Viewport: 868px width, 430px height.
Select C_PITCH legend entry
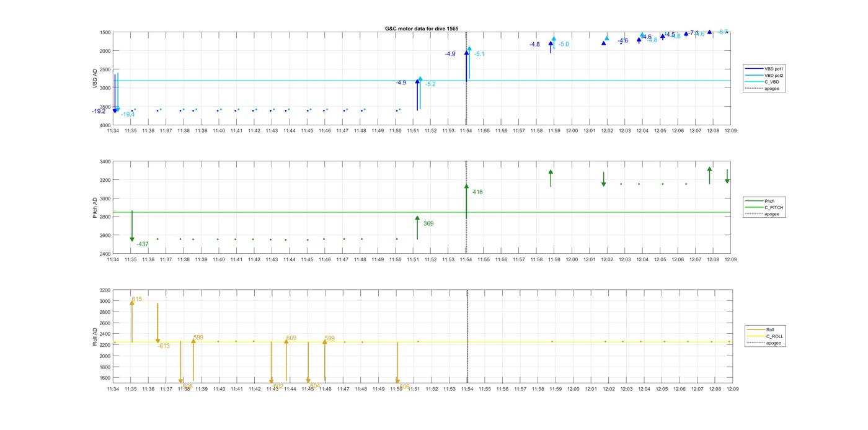[x=764, y=207]
